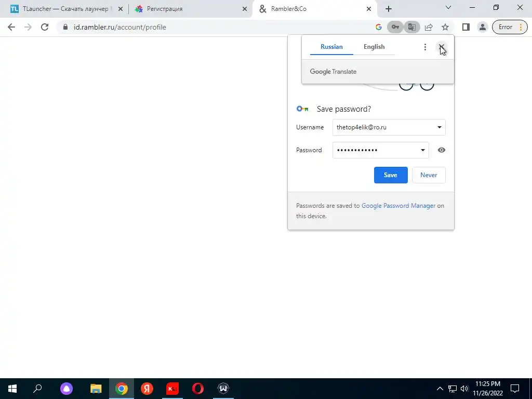Close the Google Translate popup
532x399 pixels.
pyautogui.click(x=442, y=47)
